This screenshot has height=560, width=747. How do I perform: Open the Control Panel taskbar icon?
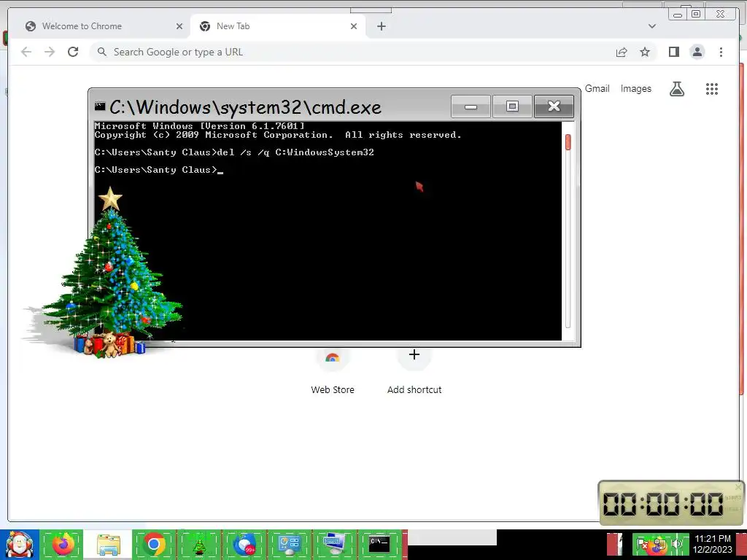click(289, 544)
